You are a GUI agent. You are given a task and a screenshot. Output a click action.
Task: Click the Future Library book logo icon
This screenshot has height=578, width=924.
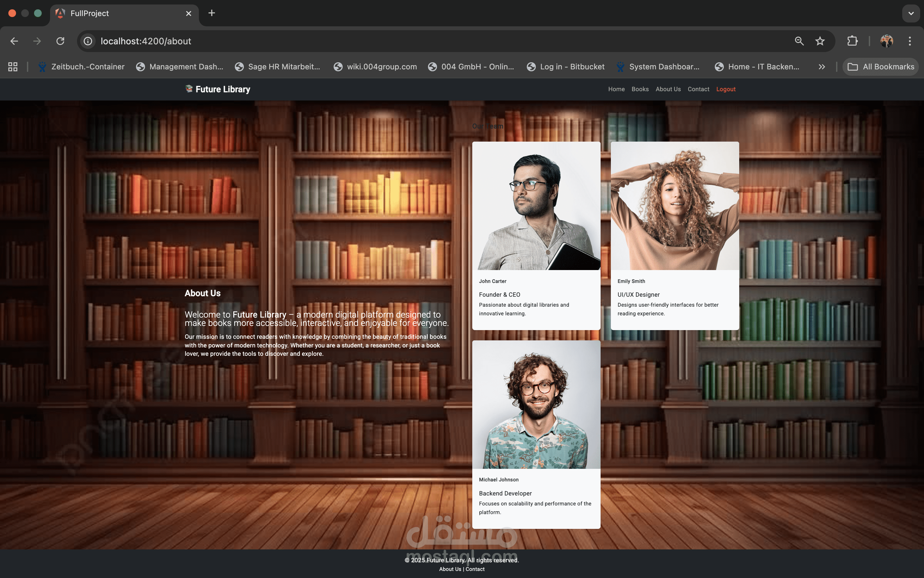[189, 88]
